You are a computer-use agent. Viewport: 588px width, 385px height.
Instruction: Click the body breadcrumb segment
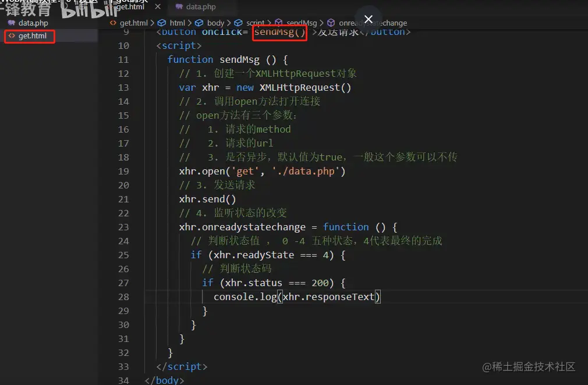(x=215, y=23)
